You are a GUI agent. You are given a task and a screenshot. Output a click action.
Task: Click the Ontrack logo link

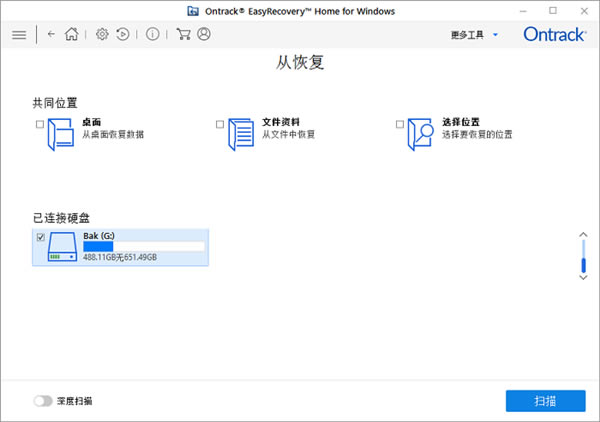click(554, 34)
